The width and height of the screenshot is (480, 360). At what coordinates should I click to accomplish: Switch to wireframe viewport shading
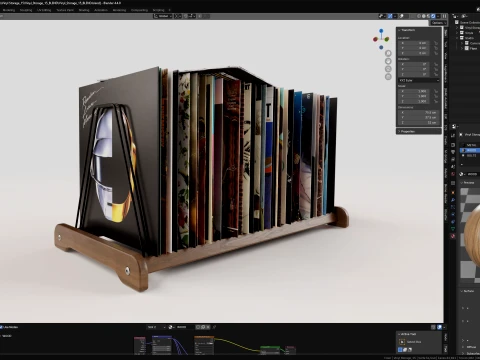point(419,16)
